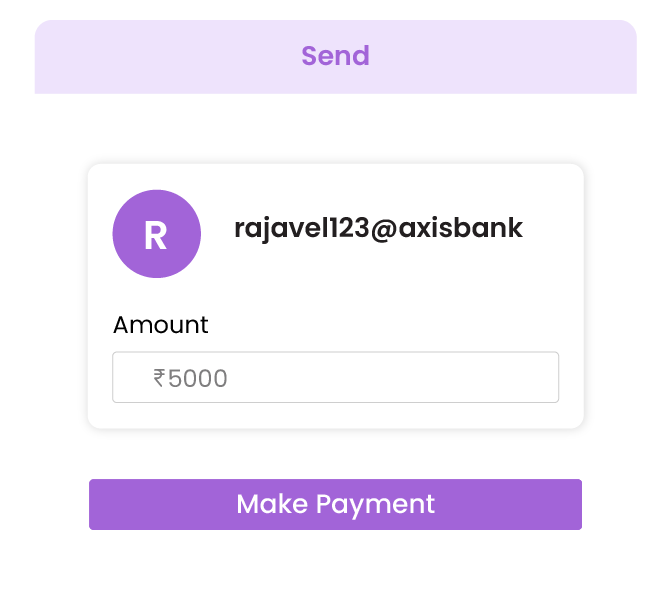
Task: Confirm transfer using Make Payment
Action: [x=336, y=504]
